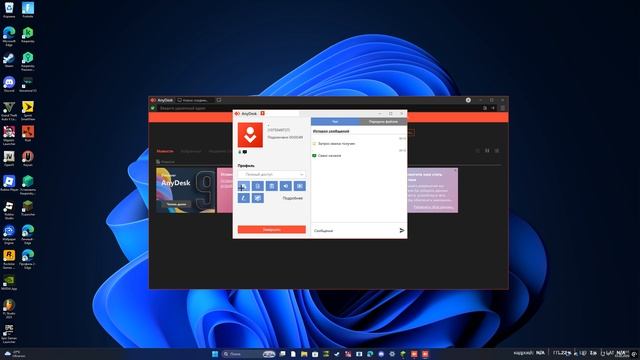Switch to the chat tab in session window
The width and height of the screenshot is (640, 360).
tap(335, 122)
